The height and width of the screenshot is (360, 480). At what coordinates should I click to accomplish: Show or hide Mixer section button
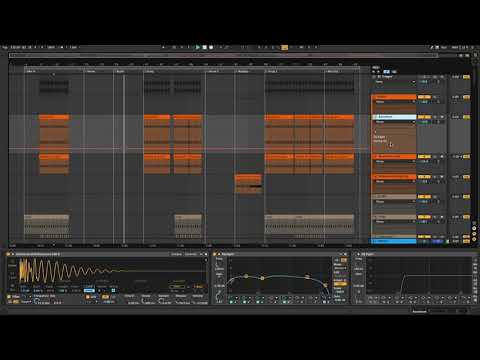(x=474, y=234)
